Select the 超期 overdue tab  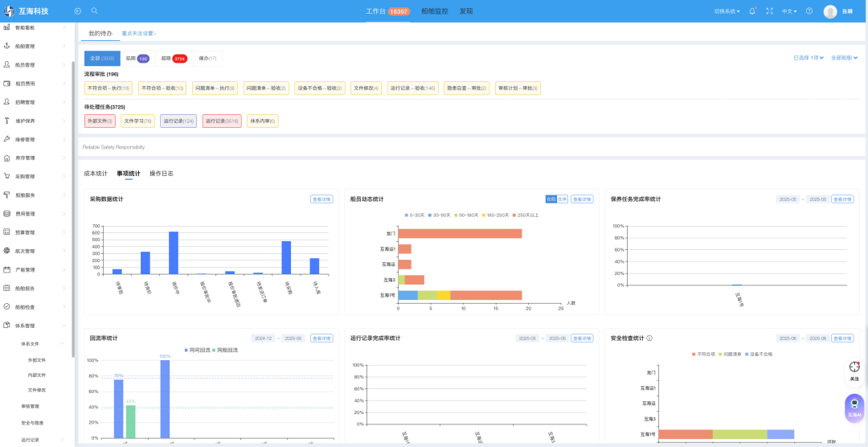coord(173,58)
